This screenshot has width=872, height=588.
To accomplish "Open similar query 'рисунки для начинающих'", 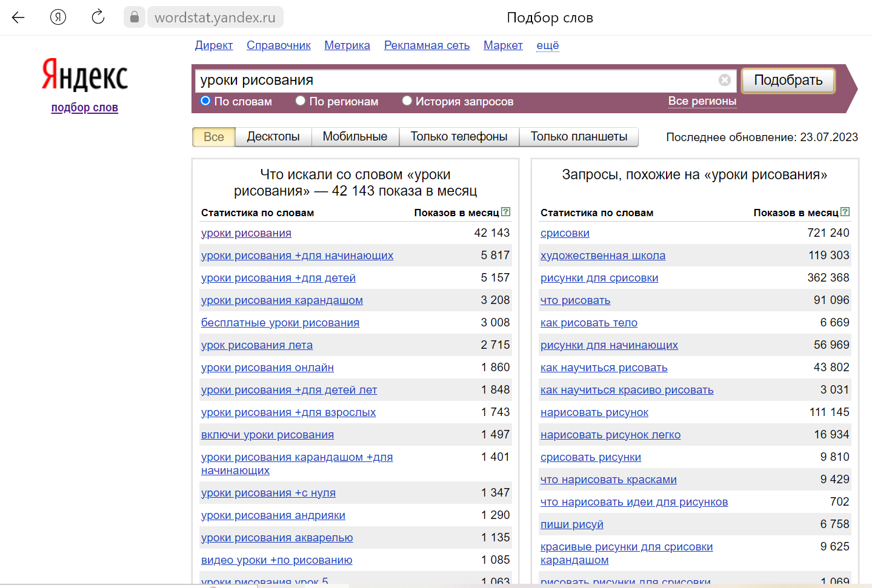I will [x=609, y=345].
